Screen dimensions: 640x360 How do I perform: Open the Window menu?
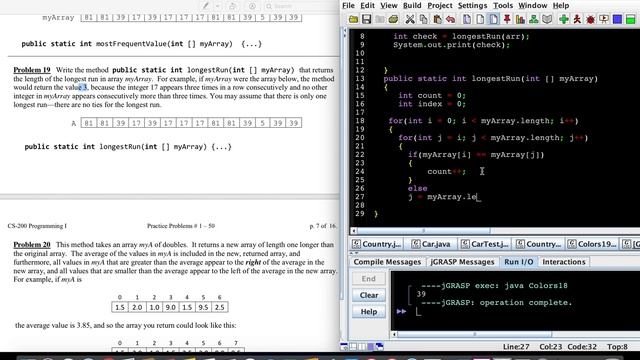click(x=533, y=5)
